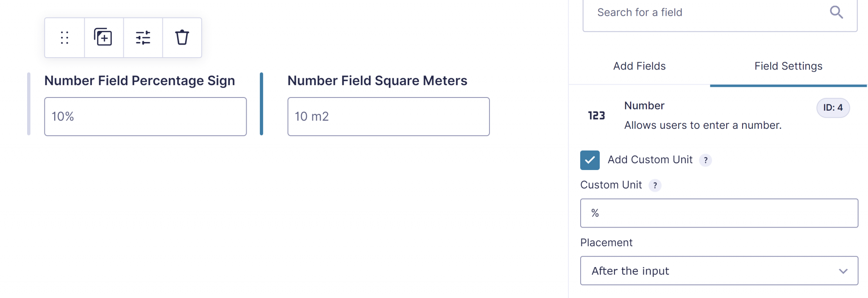The height and width of the screenshot is (298, 868).
Task: Click the 123 Number field type icon
Action: [596, 114]
